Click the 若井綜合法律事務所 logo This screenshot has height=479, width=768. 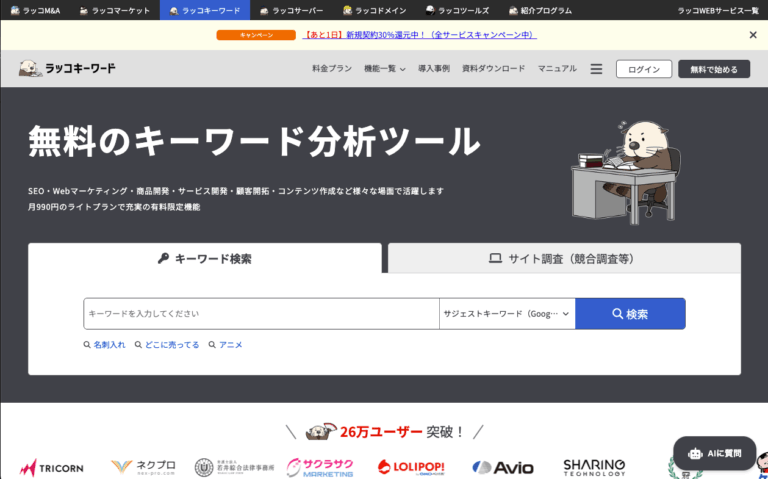(x=234, y=468)
